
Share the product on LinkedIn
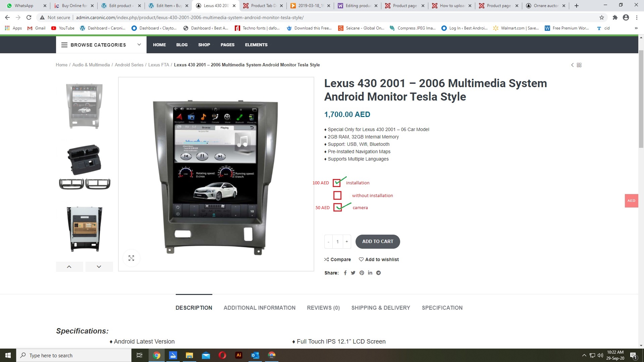[370, 273]
